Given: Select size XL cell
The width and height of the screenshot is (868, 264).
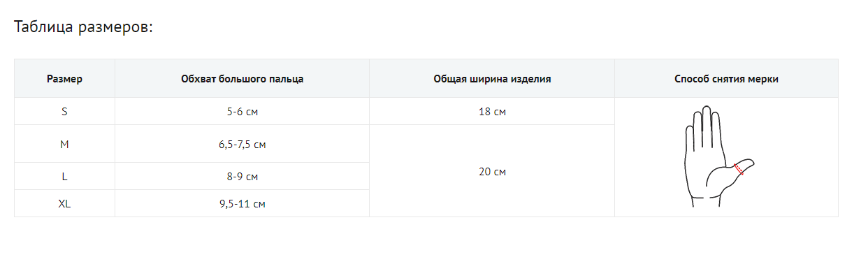Looking at the screenshot, I should 65,204.
